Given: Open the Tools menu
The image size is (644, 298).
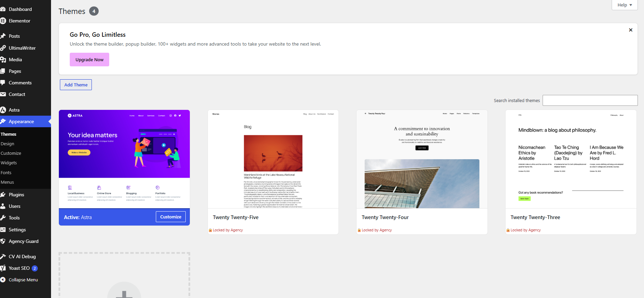Looking at the screenshot, I should (x=14, y=218).
